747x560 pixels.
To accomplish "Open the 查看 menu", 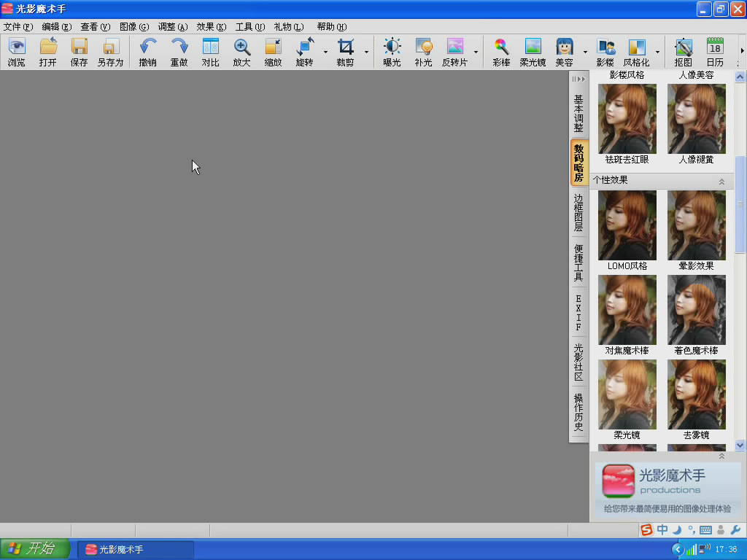I will pyautogui.click(x=96, y=27).
